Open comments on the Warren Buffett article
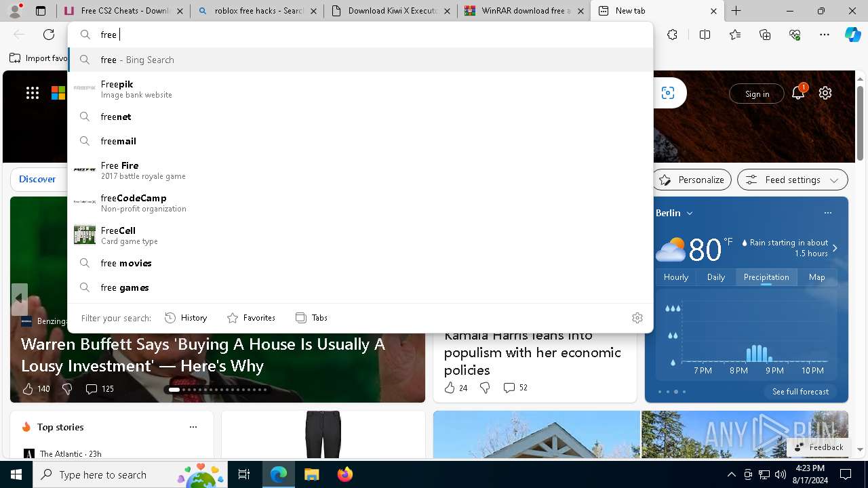The width and height of the screenshot is (868, 488). pos(99,389)
